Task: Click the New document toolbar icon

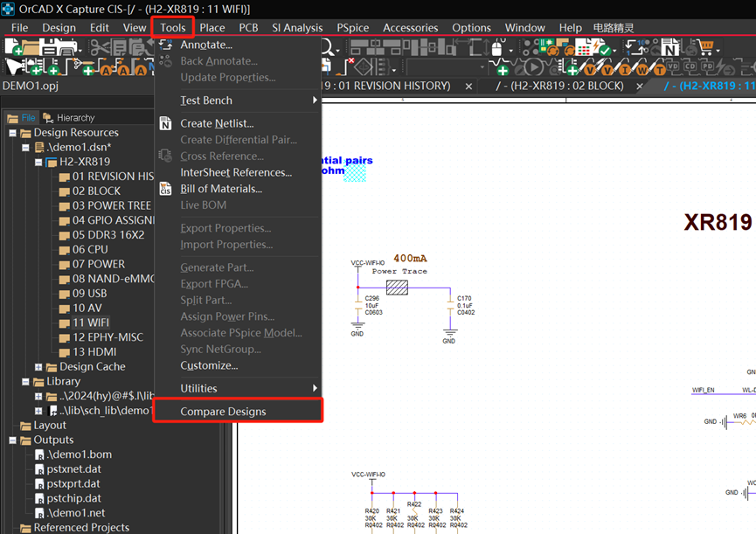Action: (13, 46)
